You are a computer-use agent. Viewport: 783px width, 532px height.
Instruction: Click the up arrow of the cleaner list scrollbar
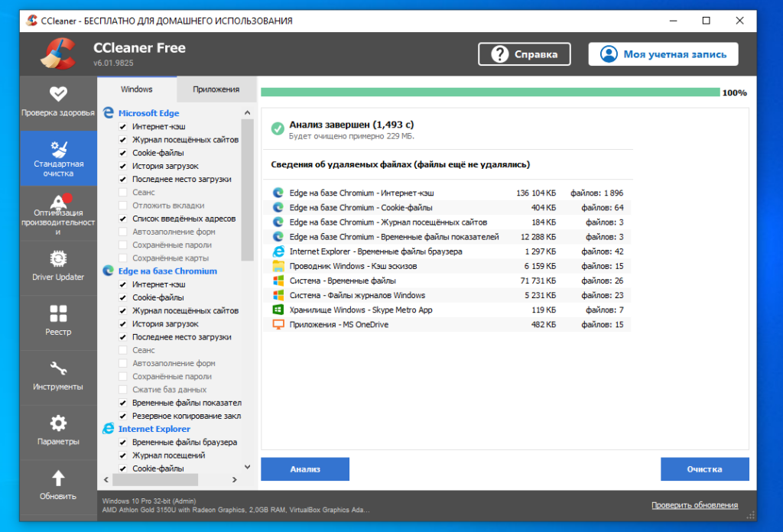(247, 113)
